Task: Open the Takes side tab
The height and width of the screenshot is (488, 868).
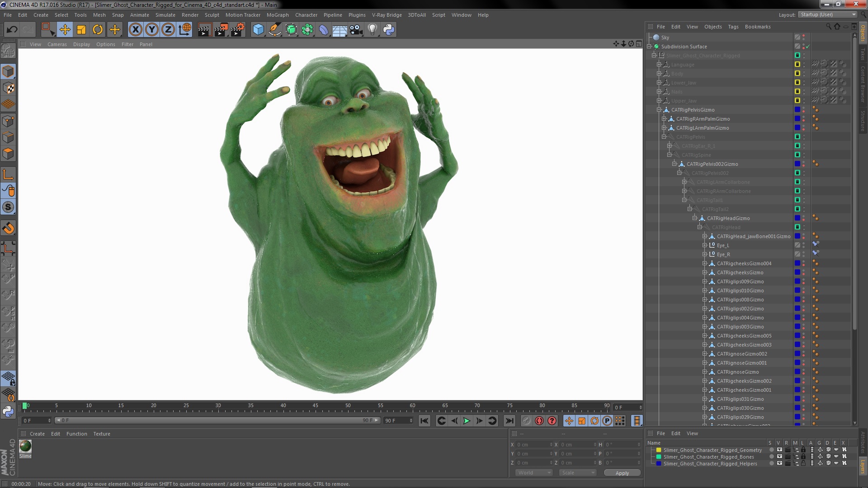Action: click(863, 54)
